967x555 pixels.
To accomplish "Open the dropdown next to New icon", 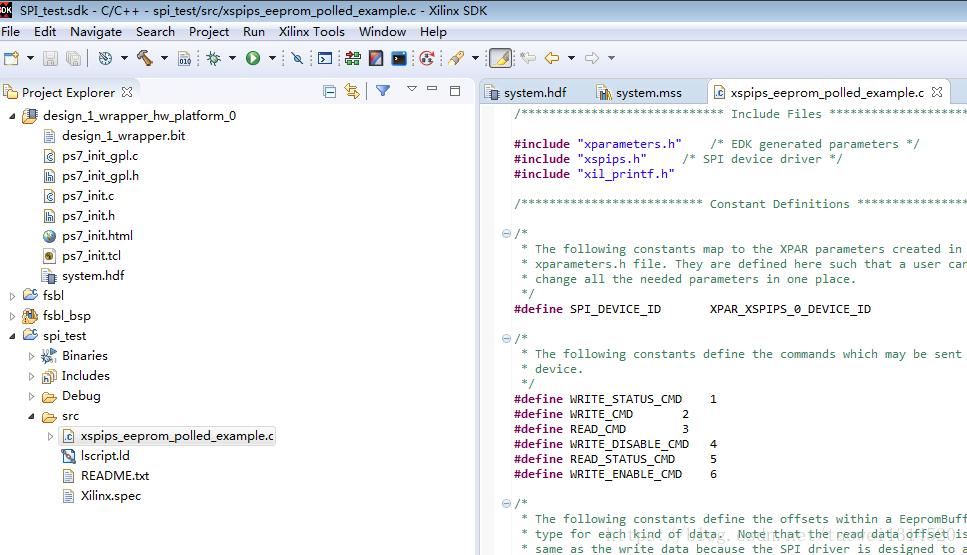I will pyautogui.click(x=30, y=58).
